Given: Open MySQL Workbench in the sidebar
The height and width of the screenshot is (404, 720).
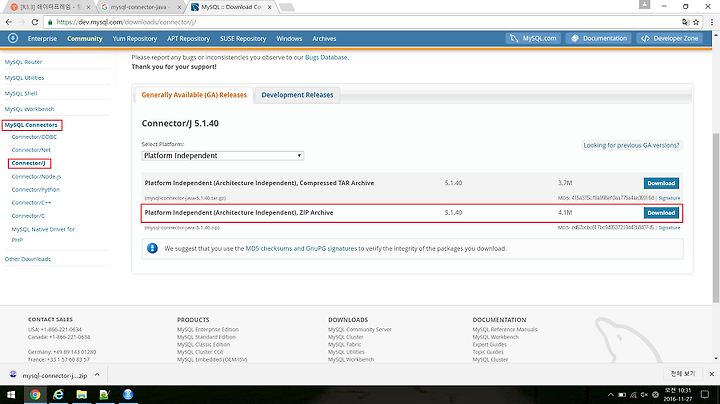Looking at the screenshot, I should [x=29, y=109].
